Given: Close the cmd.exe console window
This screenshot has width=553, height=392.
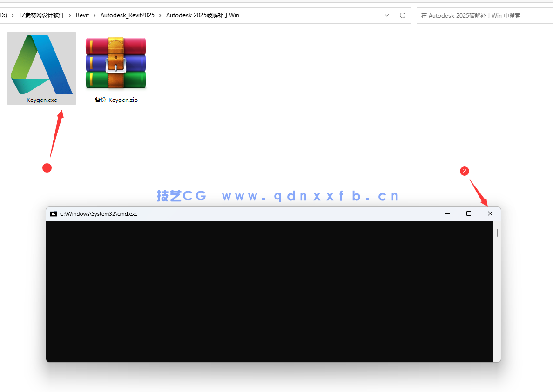Looking at the screenshot, I should coord(490,213).
